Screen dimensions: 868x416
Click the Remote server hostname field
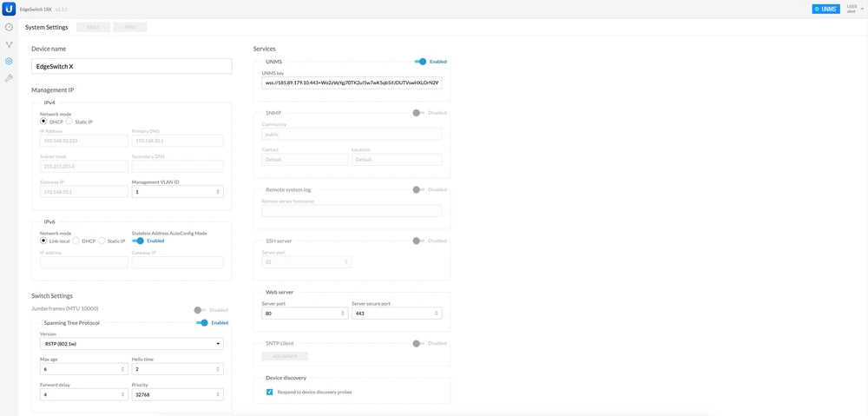352,210
